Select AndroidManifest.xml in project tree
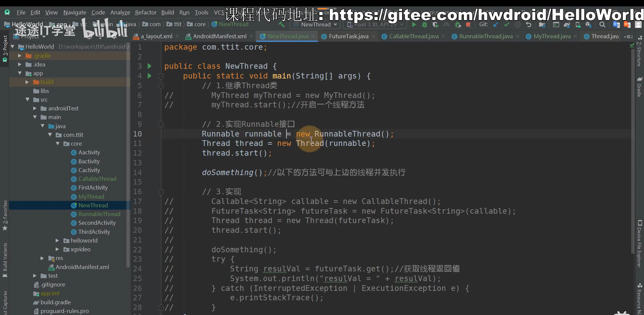 (82, 267)
